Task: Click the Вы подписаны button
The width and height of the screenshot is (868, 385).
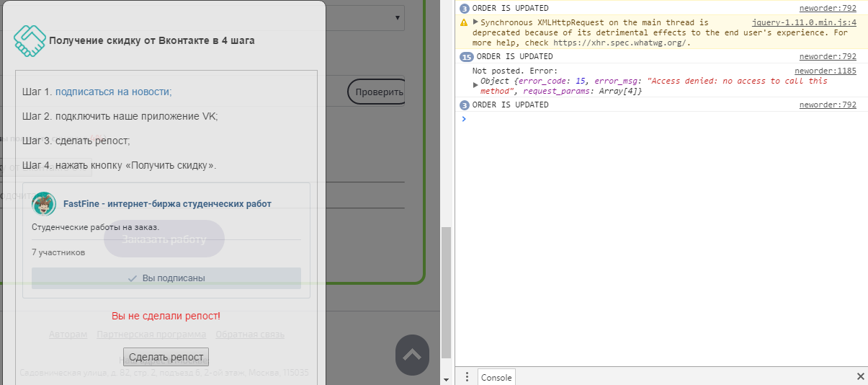Action: click(166, 278)
